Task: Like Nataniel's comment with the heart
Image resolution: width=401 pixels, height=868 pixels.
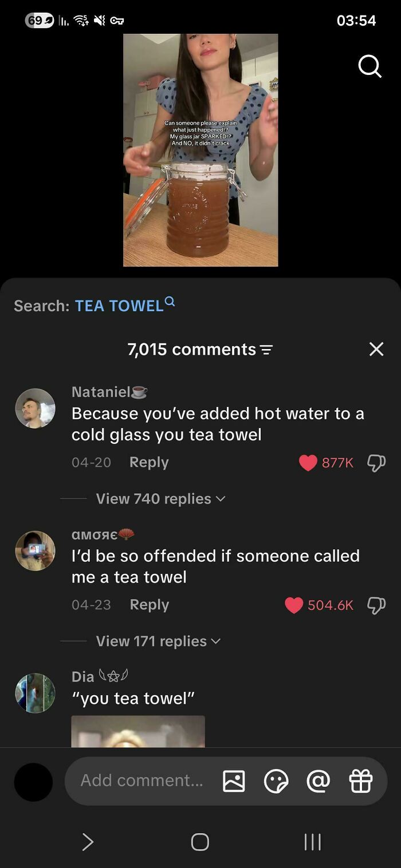Action: [x=308, y=463]
